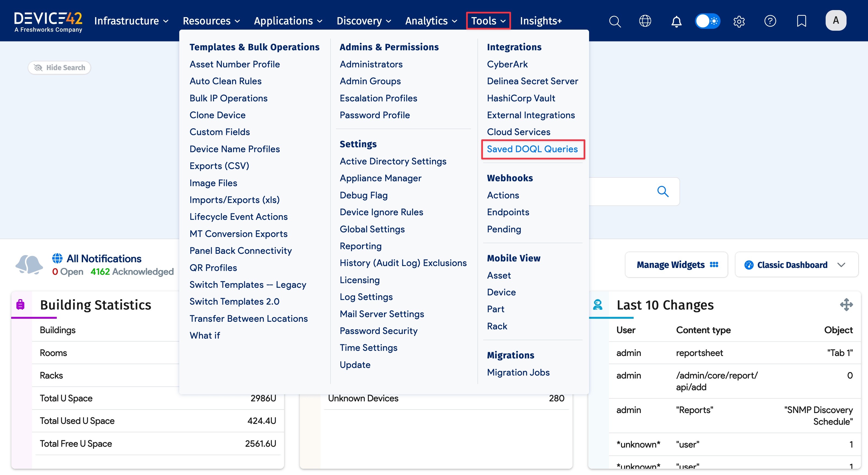Toggle the light/dark theme switch
The image size is (868, 475).
pyautogui.click(x=707, y=21)
